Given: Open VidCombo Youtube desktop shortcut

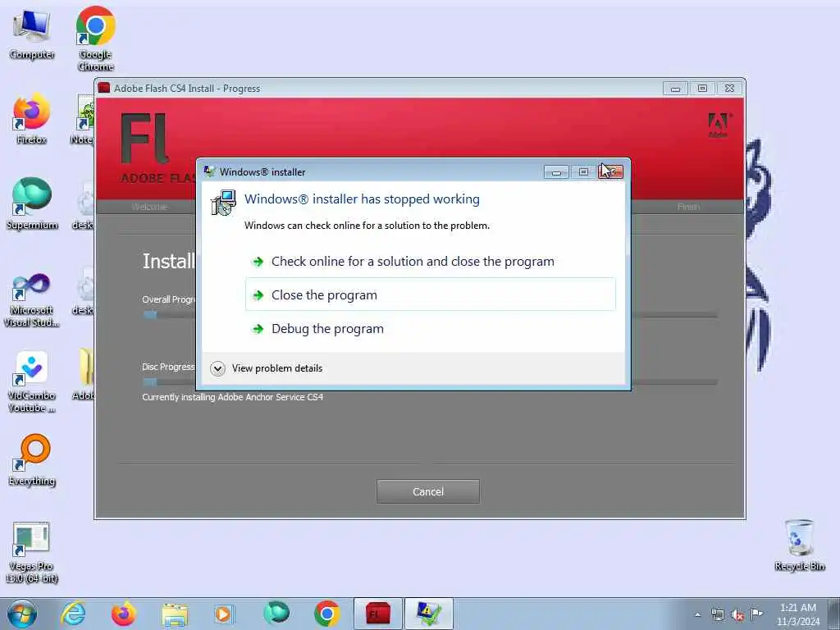Looking at the screenshot, I should tap(32, 382).
